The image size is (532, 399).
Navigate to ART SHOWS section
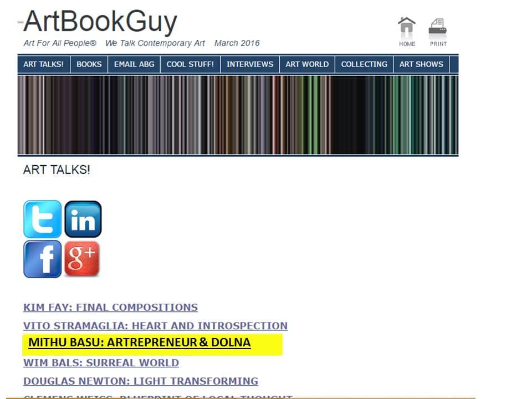tap(421, 64)
